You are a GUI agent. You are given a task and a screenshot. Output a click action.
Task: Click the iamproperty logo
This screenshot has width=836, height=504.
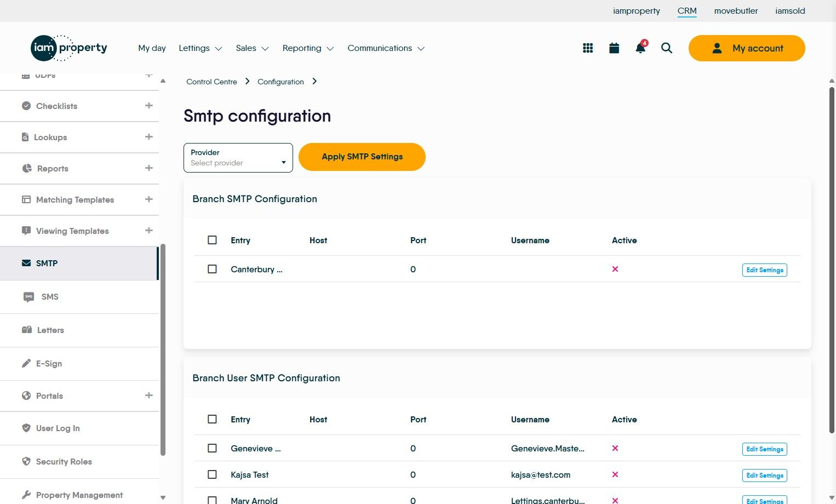click(69, 48)
